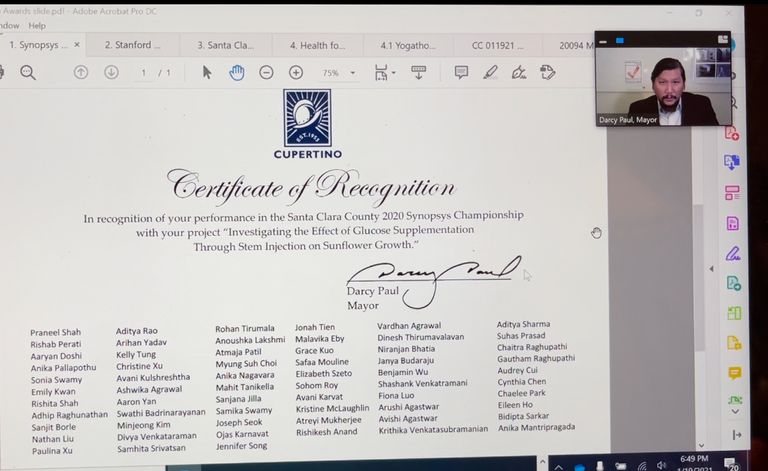The width and height of the screenshot is (768, 471).
Task: Click the name 'Krithika Venkatasubramanian'
Action: pos(433,429)
